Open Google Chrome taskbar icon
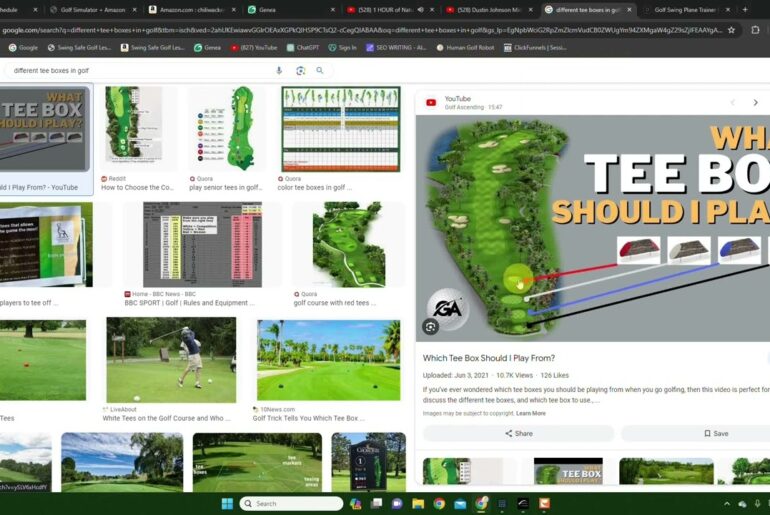The width and height of the screenshot is (770, 515). [439, 503]
